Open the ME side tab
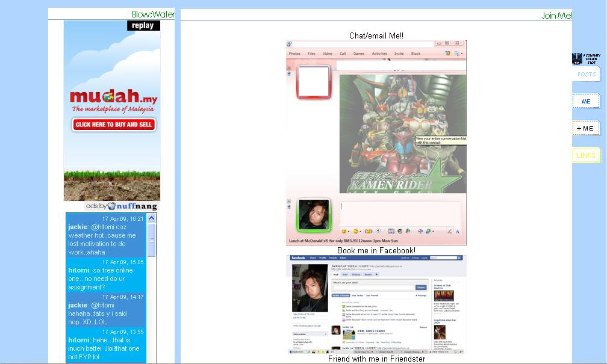607x364 pixels. coord(586,101)
